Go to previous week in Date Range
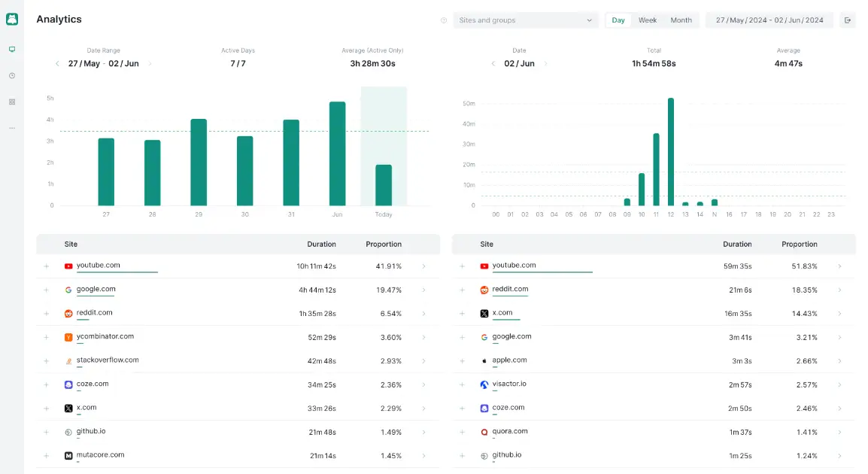This screenshot has height=474, width=868. [57, 64]
